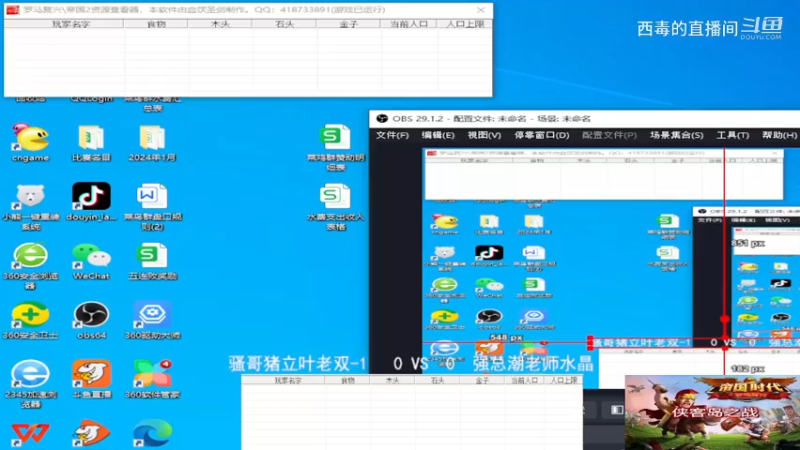Image resolution: width=800 pixels, height=450 pixels.
Task: Open the 视图(V) menu in OBS
Action: pos(484,135)
